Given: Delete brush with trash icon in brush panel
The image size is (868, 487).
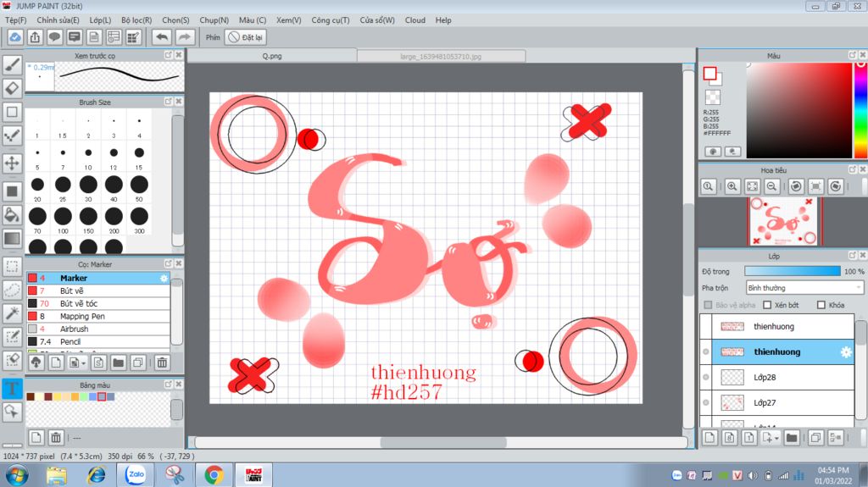Looking at the screenshot, I should (x=162, y=362).
